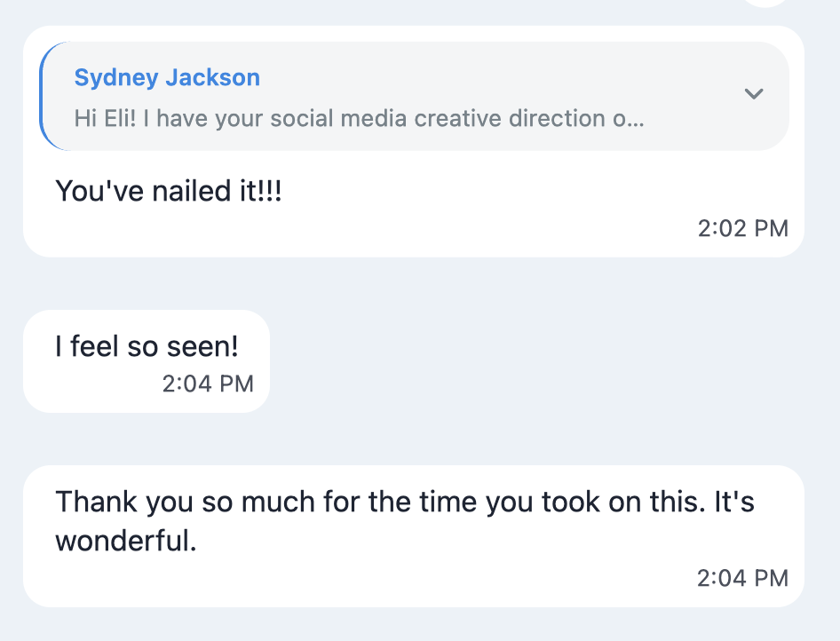Click "It's" at the end of first line
This screenshot has height=641, width=840.
[734, 502]
